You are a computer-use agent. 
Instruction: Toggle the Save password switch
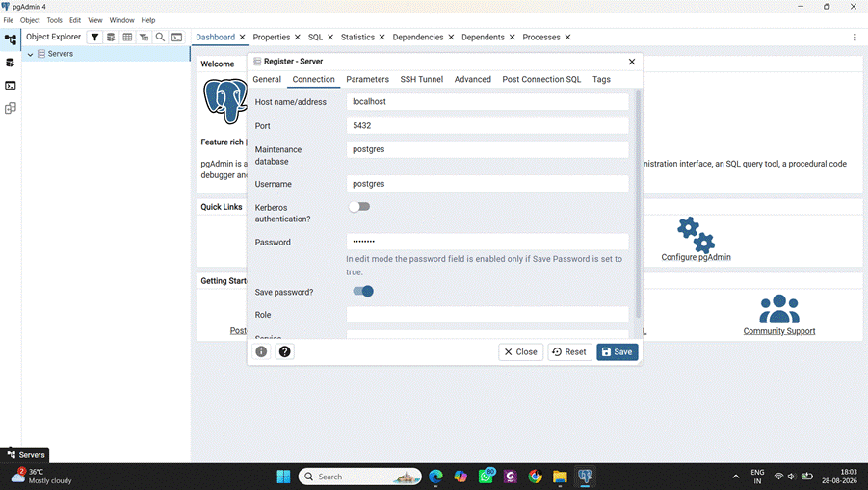(363, 292)
